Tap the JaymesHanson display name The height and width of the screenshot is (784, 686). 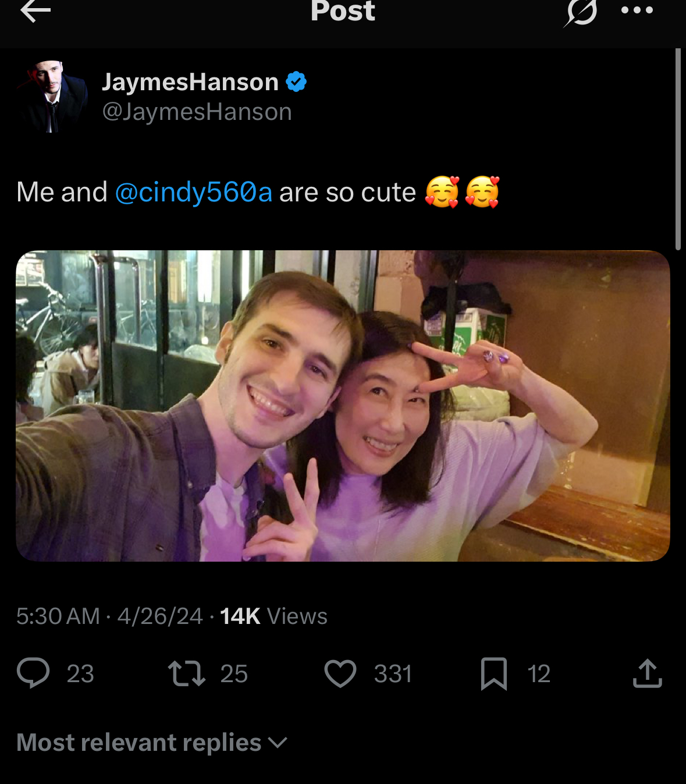[190, 82]
